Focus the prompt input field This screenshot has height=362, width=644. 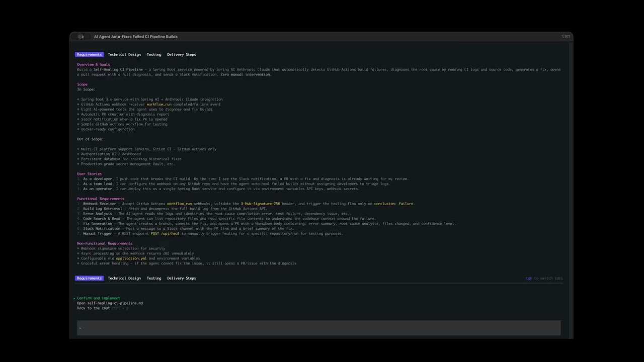pos(319,328)
